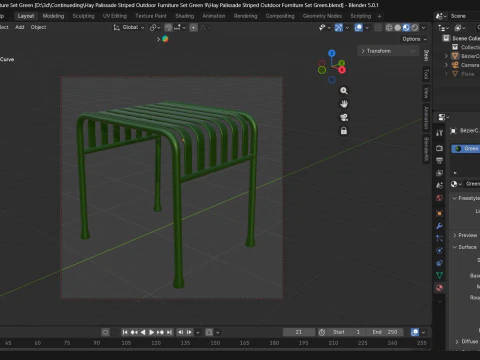Image resolution: width=480 pixels, height=360 pixels.
Task: Switch to Sculpting workspace tab
Action: pyautogui.click(x=83, y=16)
